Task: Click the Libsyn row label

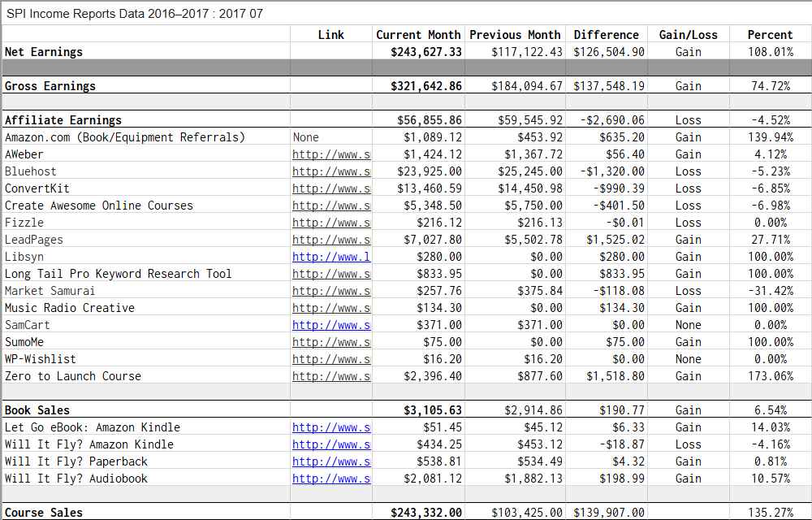Action: [24, 257]
